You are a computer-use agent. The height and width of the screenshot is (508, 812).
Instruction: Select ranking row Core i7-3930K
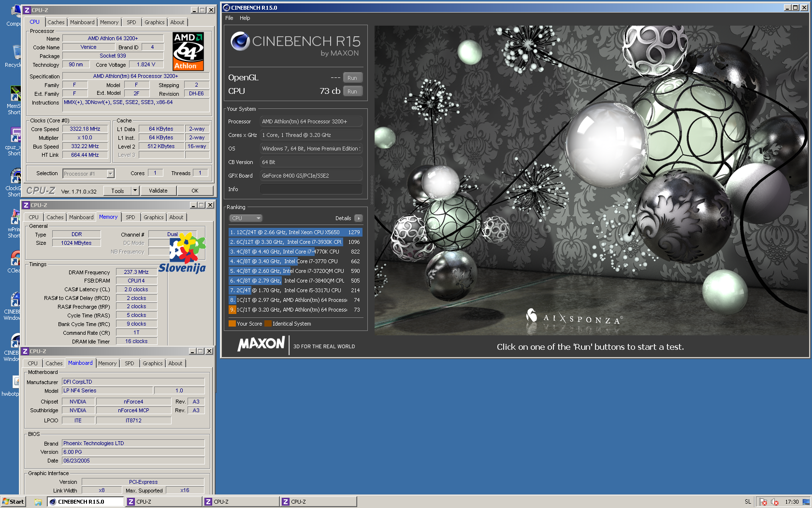[295, 242]
